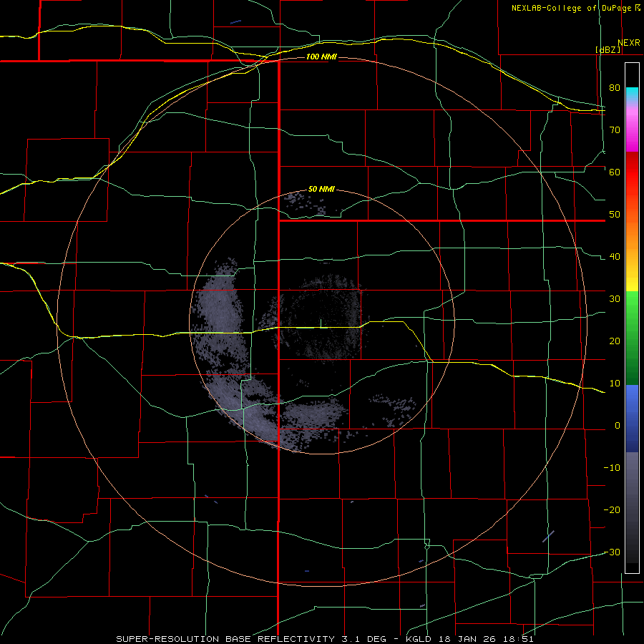Click the 80 value on the dBZ scale
This screenshot has width=644, height=644.
pos(615,87)
